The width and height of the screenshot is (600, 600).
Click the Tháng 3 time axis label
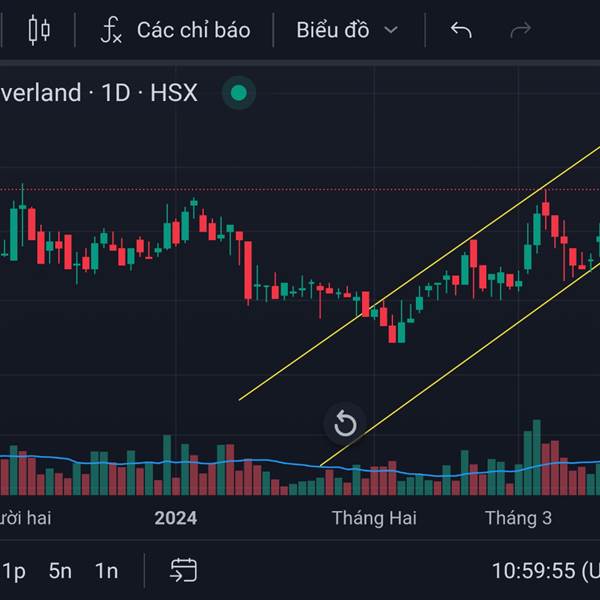518,518
